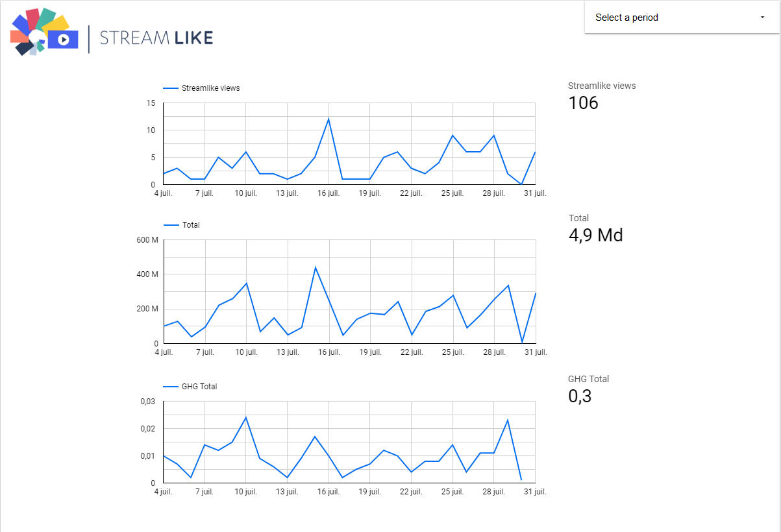Click the 0,02 axis label in GHG chart
The height and width of the screenshot is (532, 781).
[148, 429]
